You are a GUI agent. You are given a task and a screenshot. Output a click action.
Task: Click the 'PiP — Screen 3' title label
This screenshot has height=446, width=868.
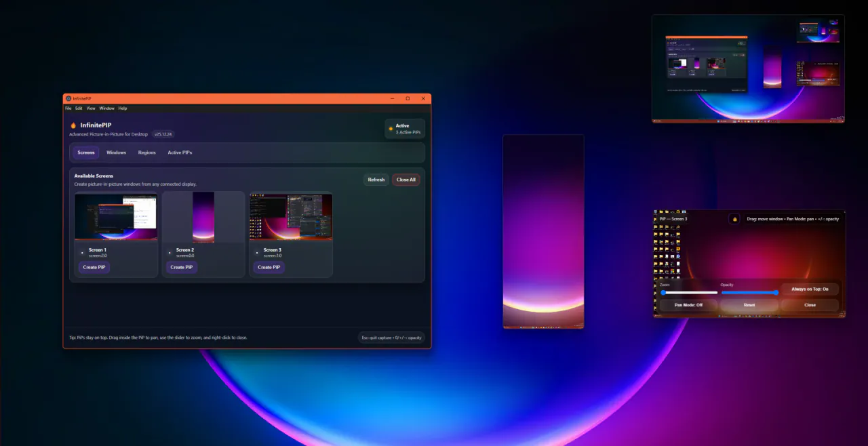[x=673, y=219]
